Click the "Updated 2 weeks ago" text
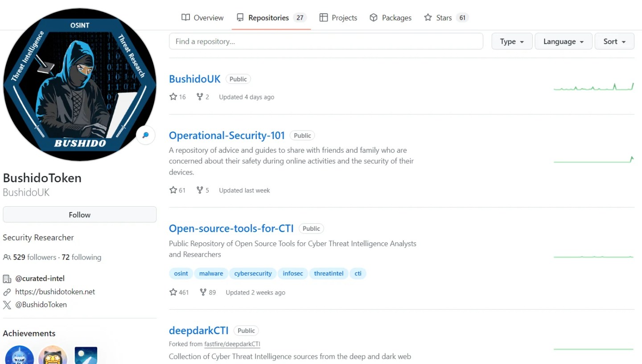This screenshot has height=364, width=642. [255, 292]
